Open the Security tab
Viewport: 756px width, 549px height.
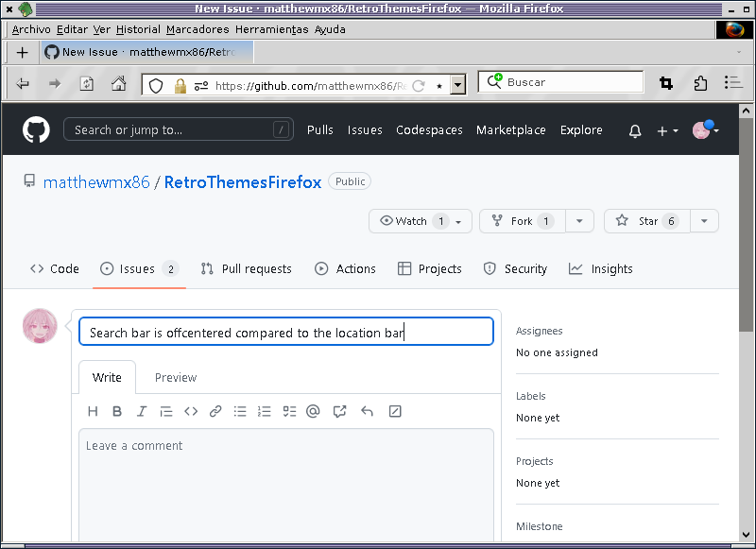tap(515, 269)
